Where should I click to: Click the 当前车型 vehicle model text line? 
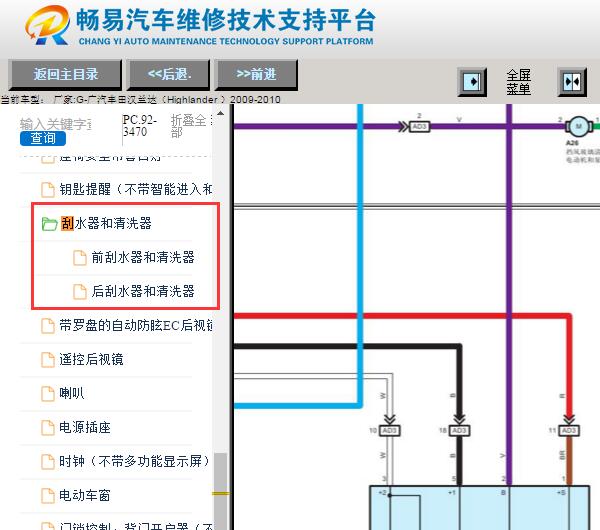click(140, 99)
